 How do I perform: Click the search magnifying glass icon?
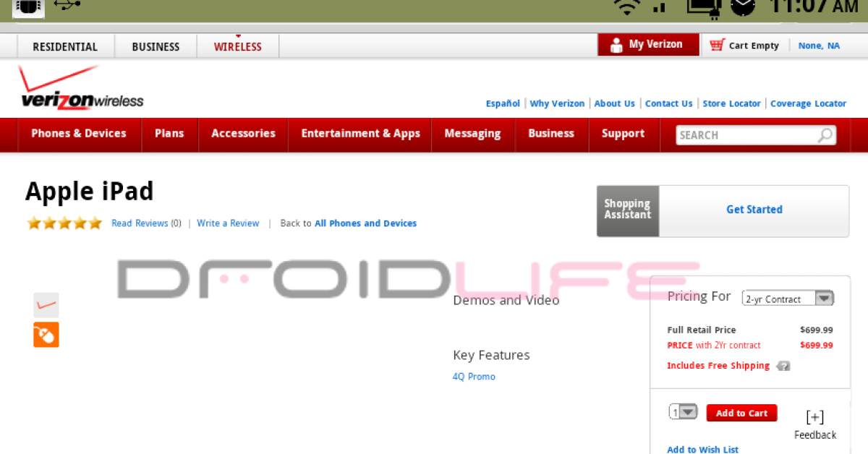point(825,135)
